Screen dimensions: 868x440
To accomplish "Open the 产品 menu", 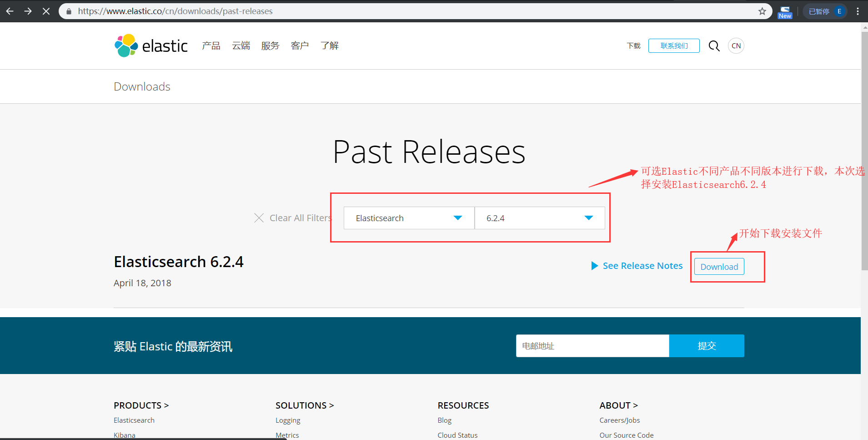I will [211, 46].
